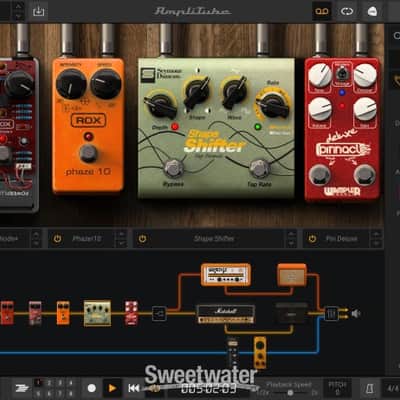Screen dimensions: 400x400
Task: Click the Shape Shifter Shape knob
Action: [197, 92]
